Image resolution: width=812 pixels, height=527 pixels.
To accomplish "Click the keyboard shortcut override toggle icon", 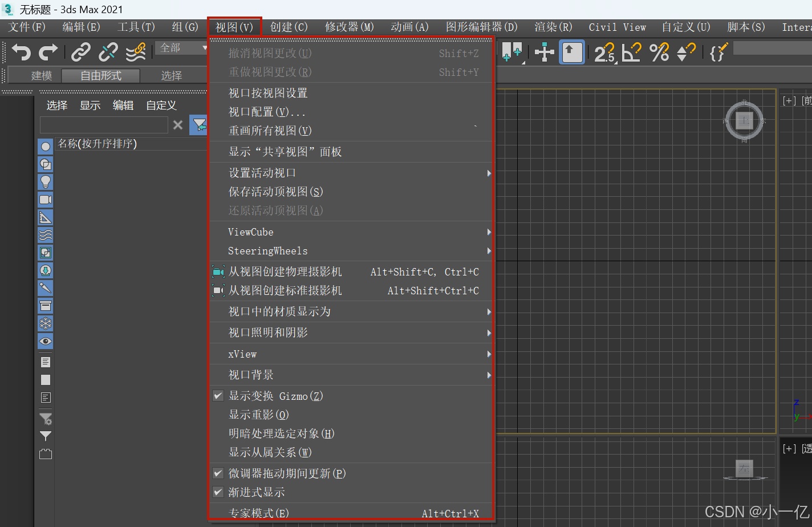I will click(572, 52).
